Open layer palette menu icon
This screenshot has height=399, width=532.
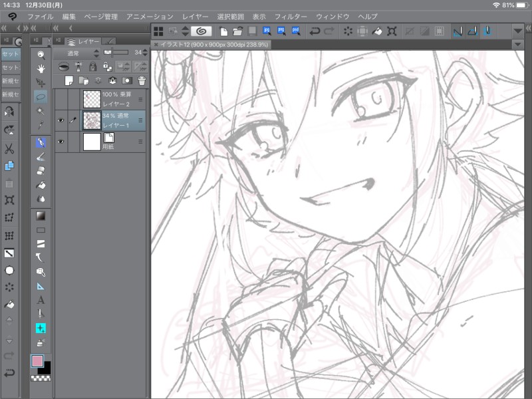(59, 41)
